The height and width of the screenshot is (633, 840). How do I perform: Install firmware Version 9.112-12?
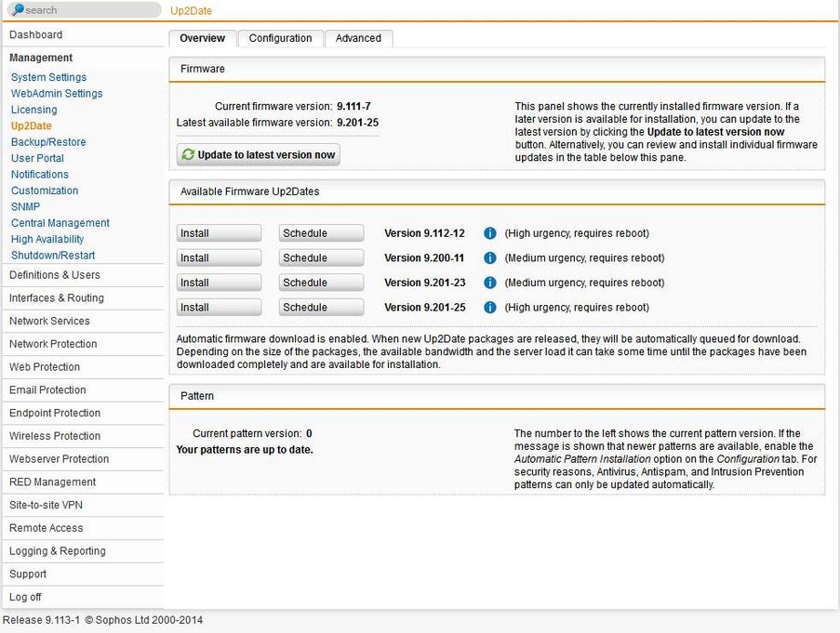(219, 233)
